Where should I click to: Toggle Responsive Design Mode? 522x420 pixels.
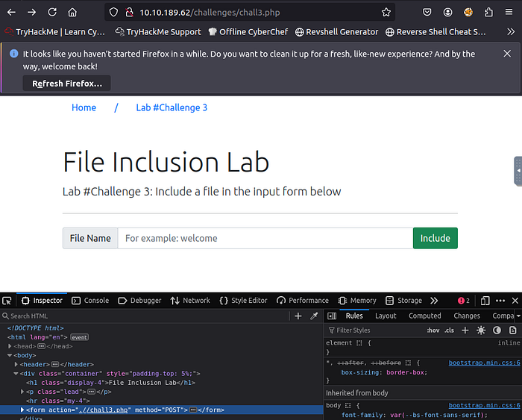pyautogui.click(x=485, y=301)
